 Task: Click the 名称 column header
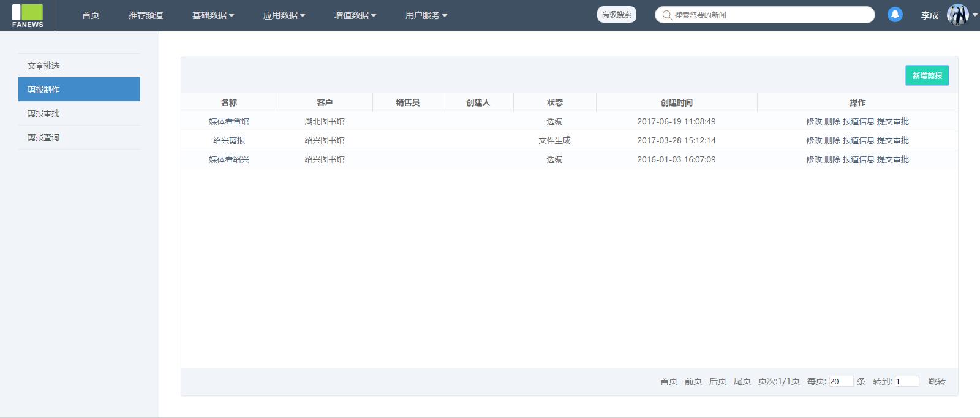click(x=229, y=102)
